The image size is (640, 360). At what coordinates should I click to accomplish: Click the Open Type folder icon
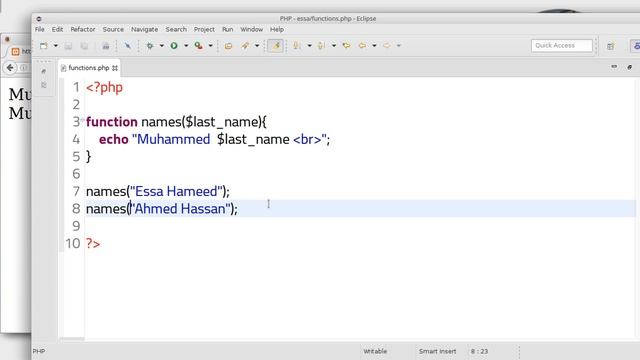(228, 46)
